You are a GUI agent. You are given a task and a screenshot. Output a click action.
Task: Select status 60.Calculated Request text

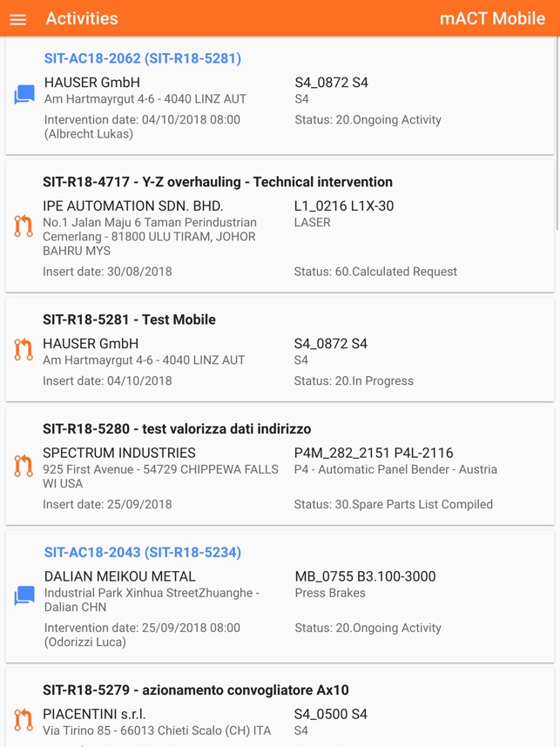pyautogui.click(x=375, y=272)
